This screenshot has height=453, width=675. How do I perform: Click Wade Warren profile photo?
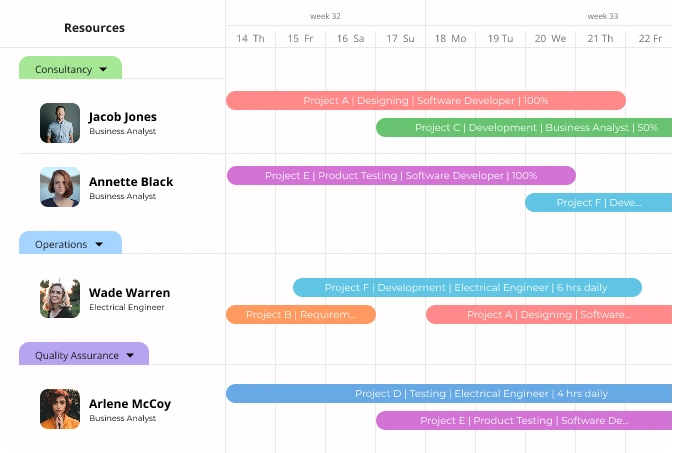click(x=60, y=298)
